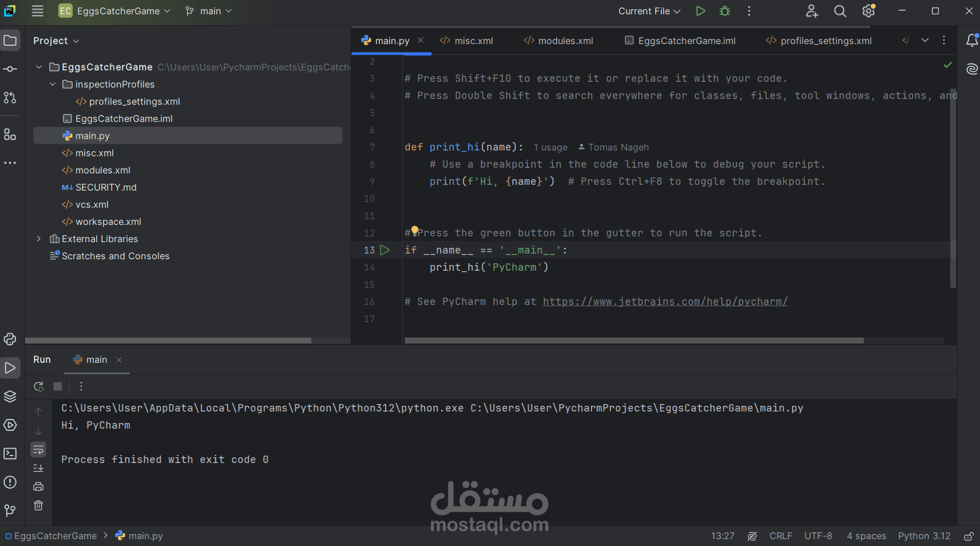Image resolution: width=980 pixels, height=546 pixels.
Task: Switch to the EggsCatcherGame.iml editor tab
Action: pyautogui.click(x=680, y=41)
